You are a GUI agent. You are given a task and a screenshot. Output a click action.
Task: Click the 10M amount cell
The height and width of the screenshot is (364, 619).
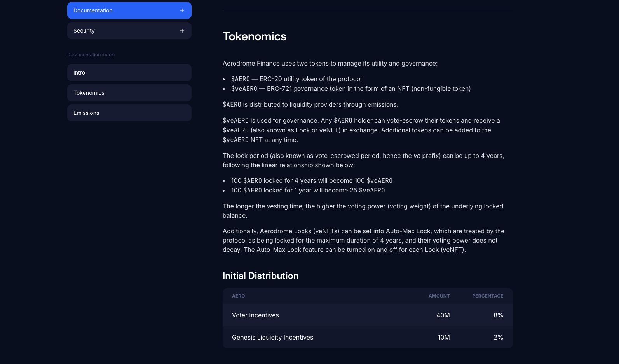tap(443, 337)
